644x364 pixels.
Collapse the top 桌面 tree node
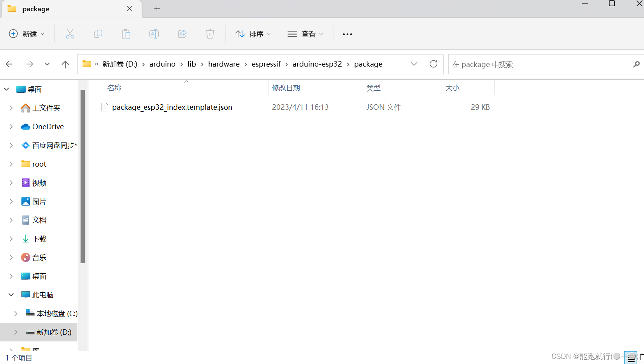click(x=7, y=89)
